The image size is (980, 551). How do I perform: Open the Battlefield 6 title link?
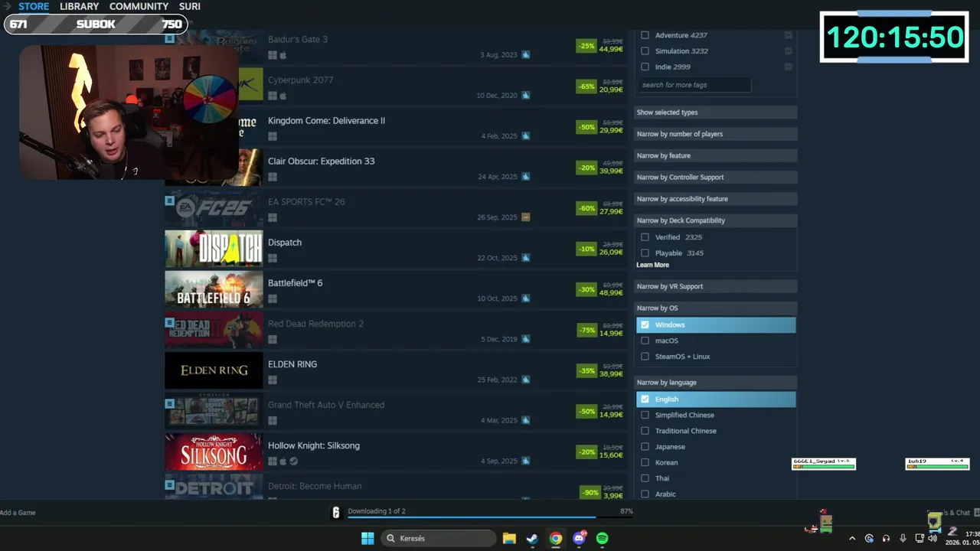click(295, 283)
